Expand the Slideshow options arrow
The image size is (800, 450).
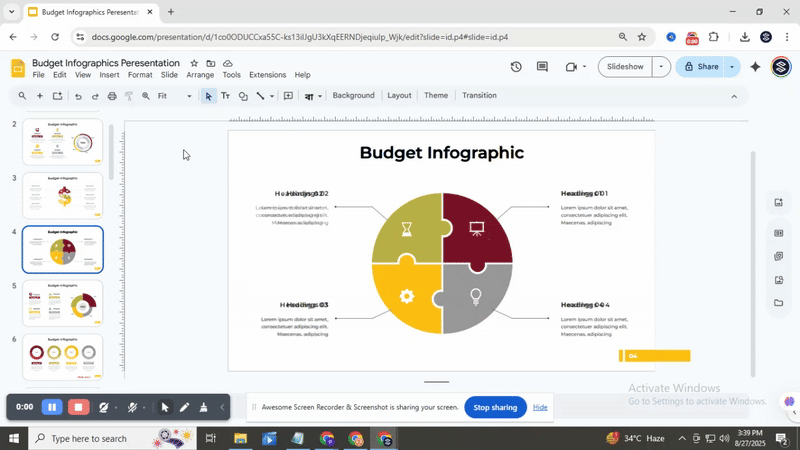[660, 67]
